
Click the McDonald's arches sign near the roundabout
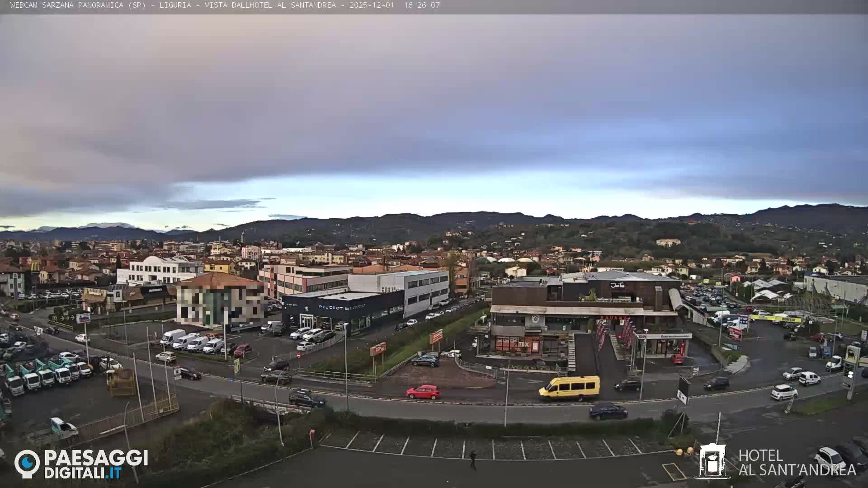[55, 319]
